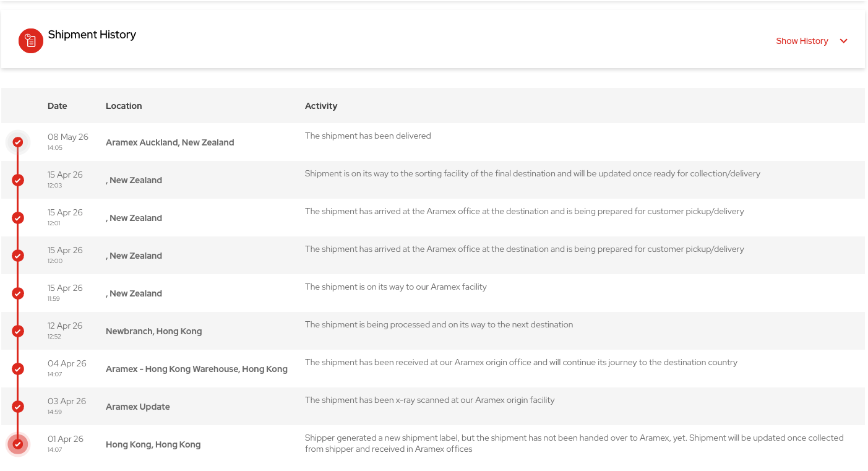868x471 pixels.
Task: Select the shipment has been delivered text
Action: pos(368,136)
